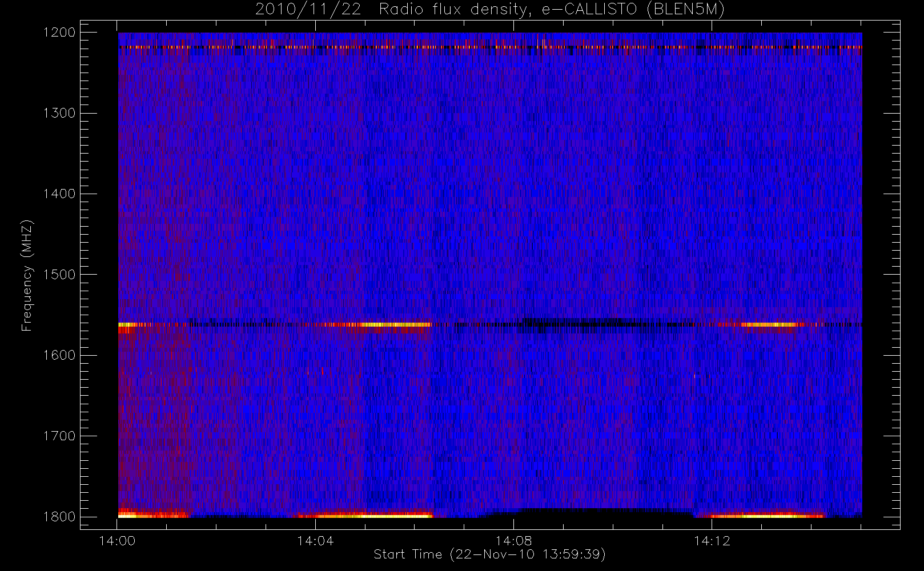Click the 1300 frequency tick label
The width and height of the screenshot is (924, 571).
point(59,113)
